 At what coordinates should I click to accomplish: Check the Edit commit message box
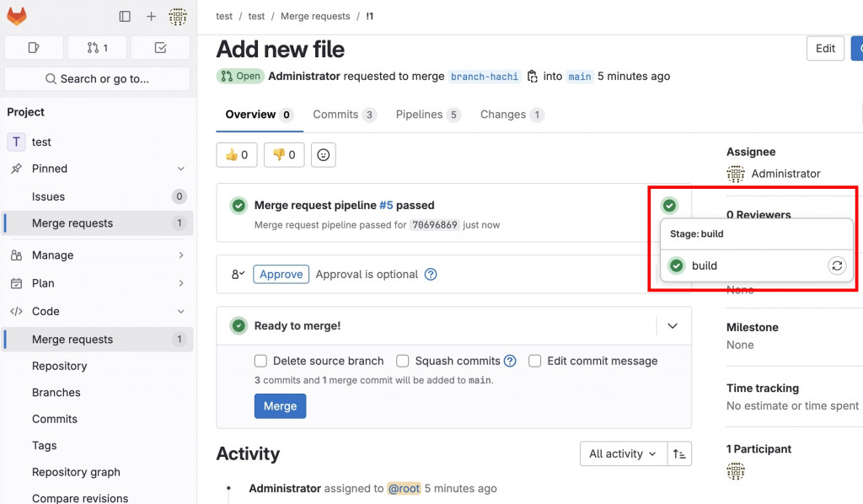point(535,361)
